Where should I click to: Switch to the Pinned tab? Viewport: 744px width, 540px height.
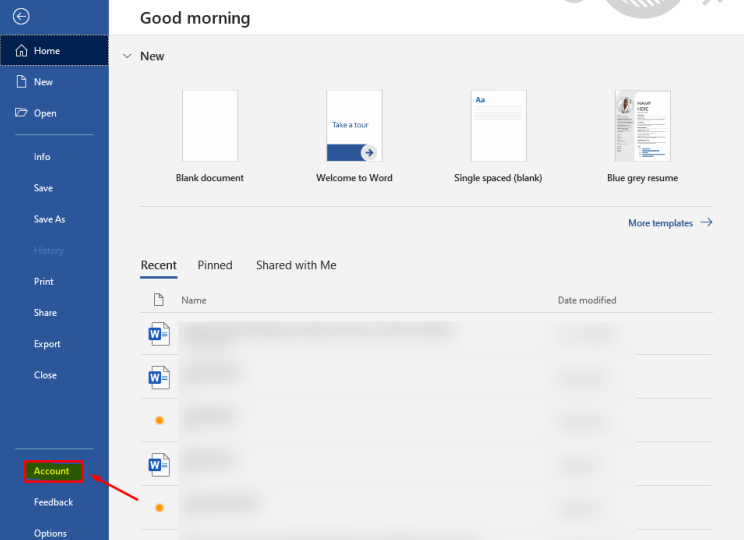pos(215,265)
